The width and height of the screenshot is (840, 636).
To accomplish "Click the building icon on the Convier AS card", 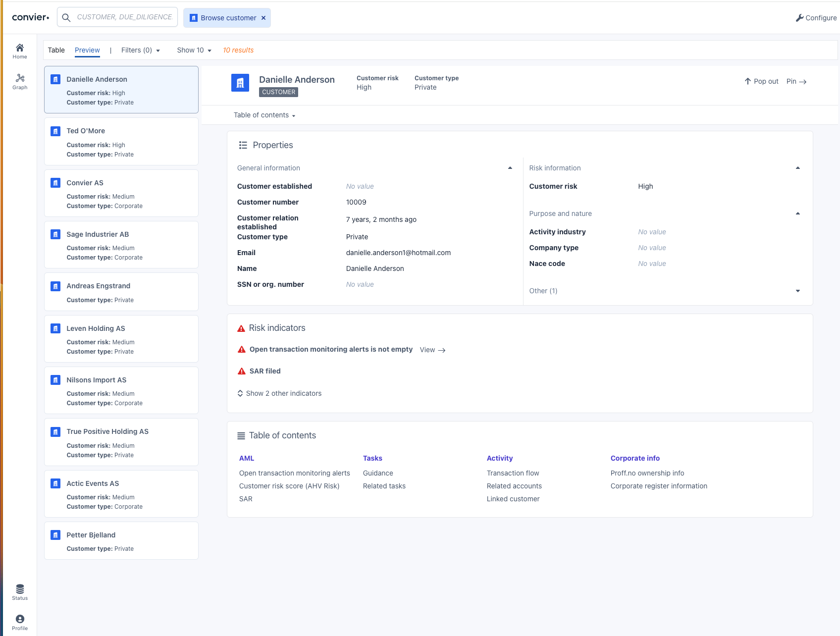I will pos(55,183).
